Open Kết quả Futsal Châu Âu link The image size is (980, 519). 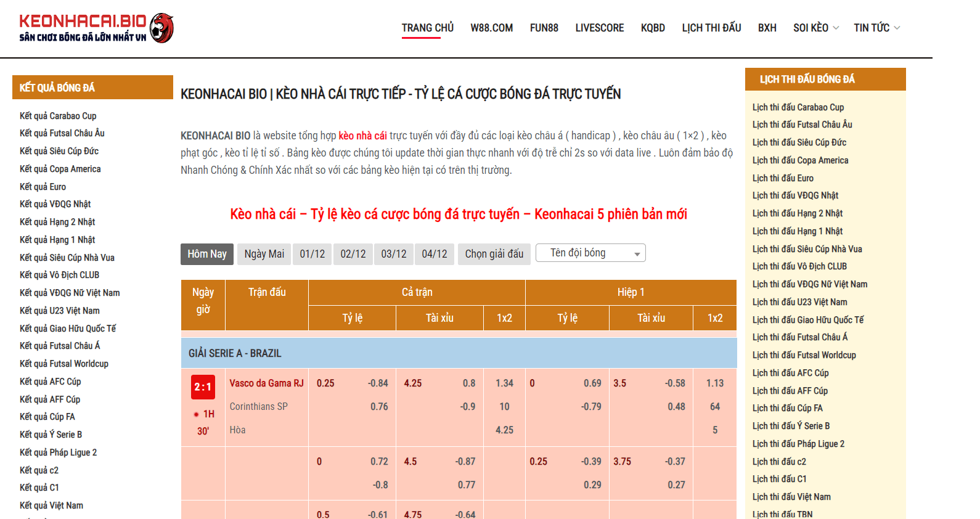point(62,133)
